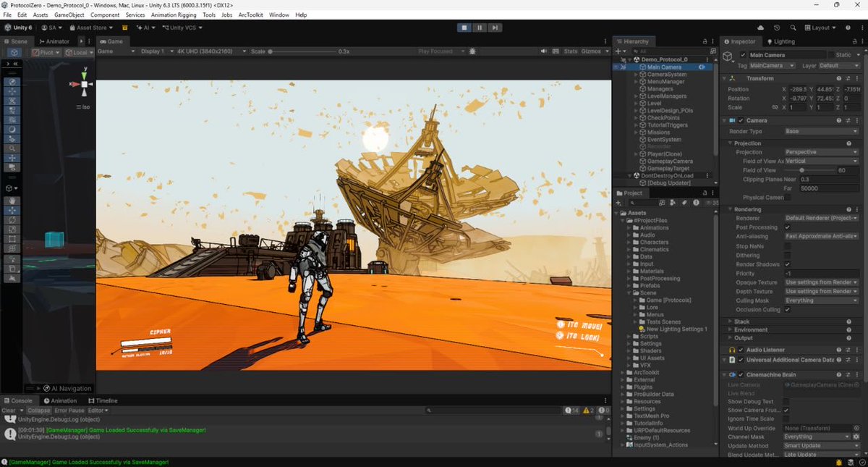868x467 pixels.
Task: Open the GameObject menu
Action: tap(68, 14)
